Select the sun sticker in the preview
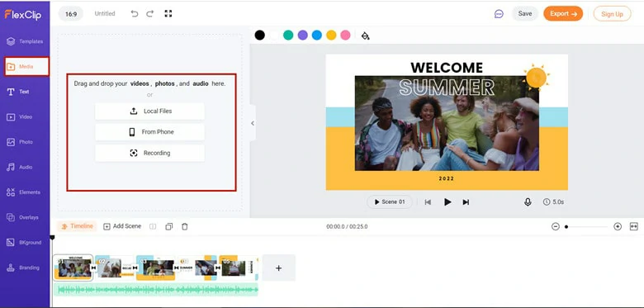644x308 pixels. pos(537,77)
